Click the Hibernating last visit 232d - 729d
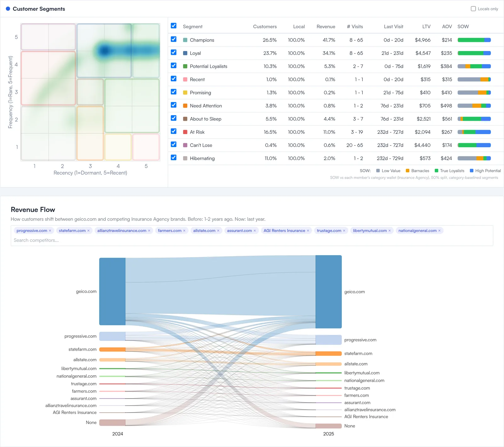This screenshot has width=504, height=447. (390, 158)
